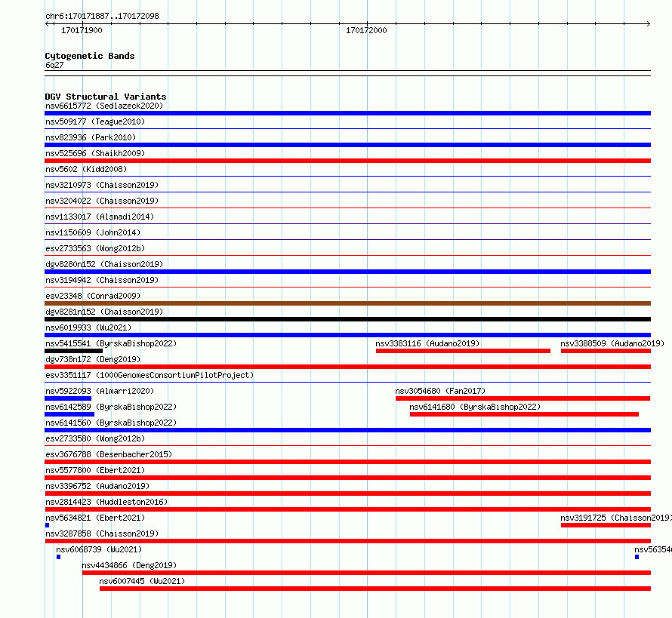This screenshot has height=618, width=672.
Task: Open nsv6142589 (ByrskaBishop2022) variant
Action: [x=111, y=407]
